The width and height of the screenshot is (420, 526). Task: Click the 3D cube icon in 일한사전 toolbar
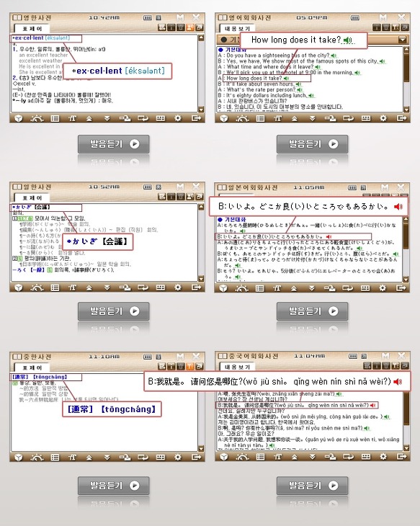pos(19,287)
